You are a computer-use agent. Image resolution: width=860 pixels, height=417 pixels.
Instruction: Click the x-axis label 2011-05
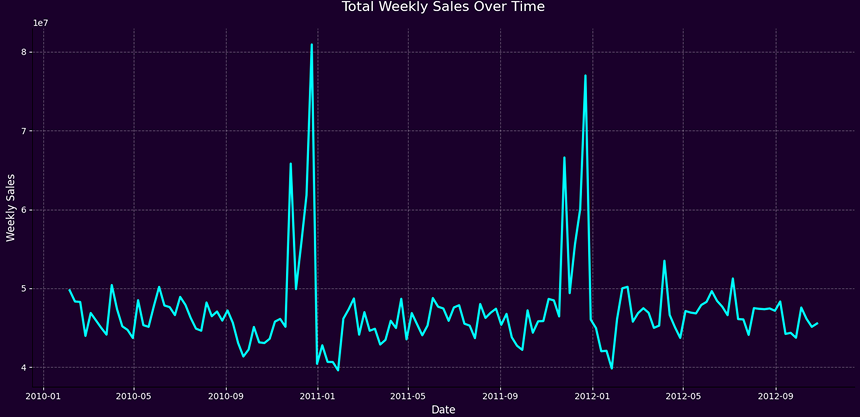(x=409, y=395)
